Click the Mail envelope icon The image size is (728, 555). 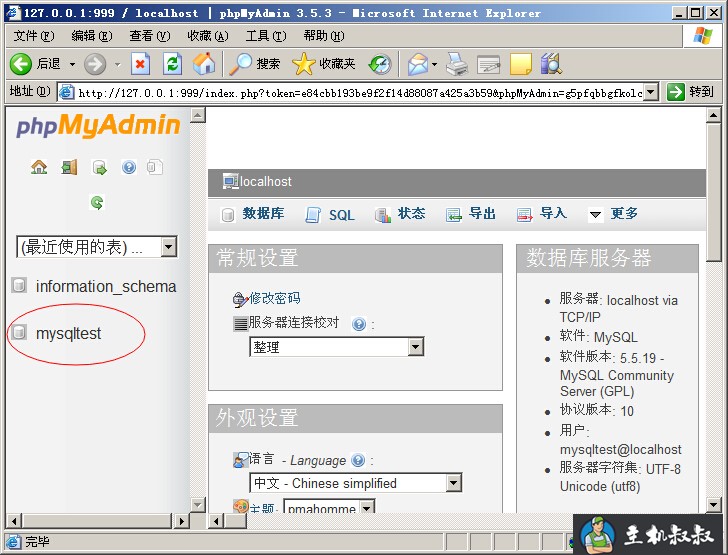click(418, 64)
